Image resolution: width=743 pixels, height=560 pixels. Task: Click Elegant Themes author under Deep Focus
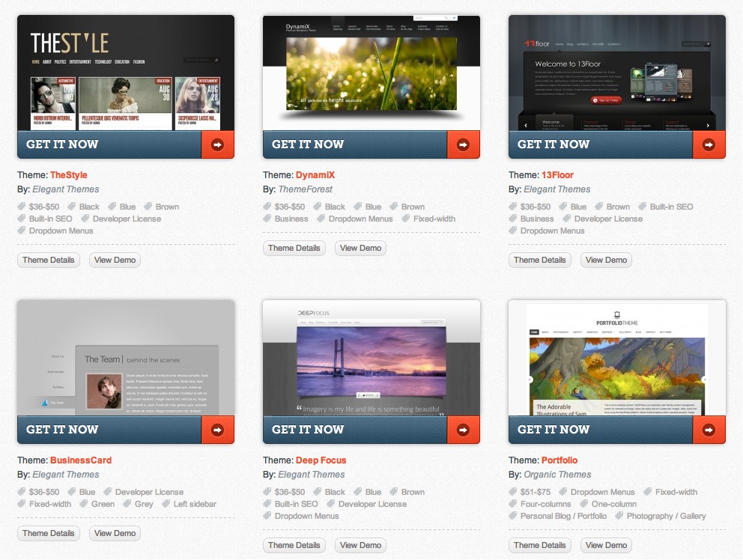(312, 474)
